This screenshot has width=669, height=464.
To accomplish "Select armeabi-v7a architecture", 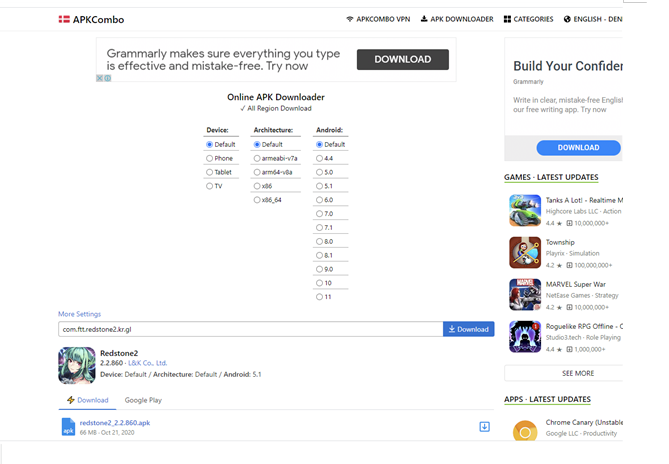I will click(257, 158).
